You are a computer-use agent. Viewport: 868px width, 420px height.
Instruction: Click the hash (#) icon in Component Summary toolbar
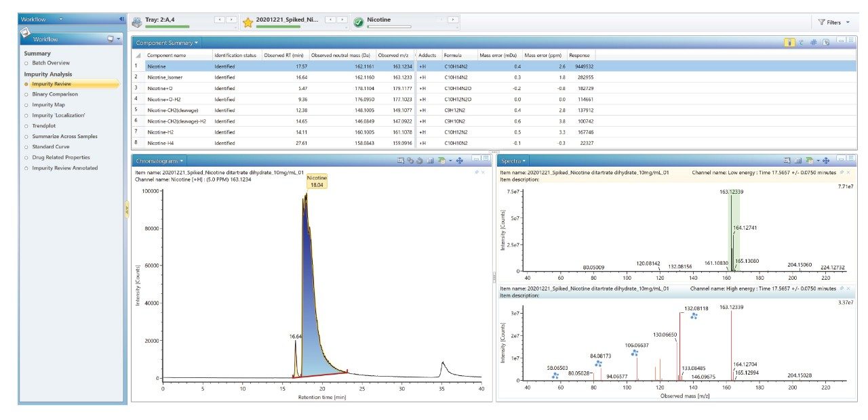(x=813, y=42)
